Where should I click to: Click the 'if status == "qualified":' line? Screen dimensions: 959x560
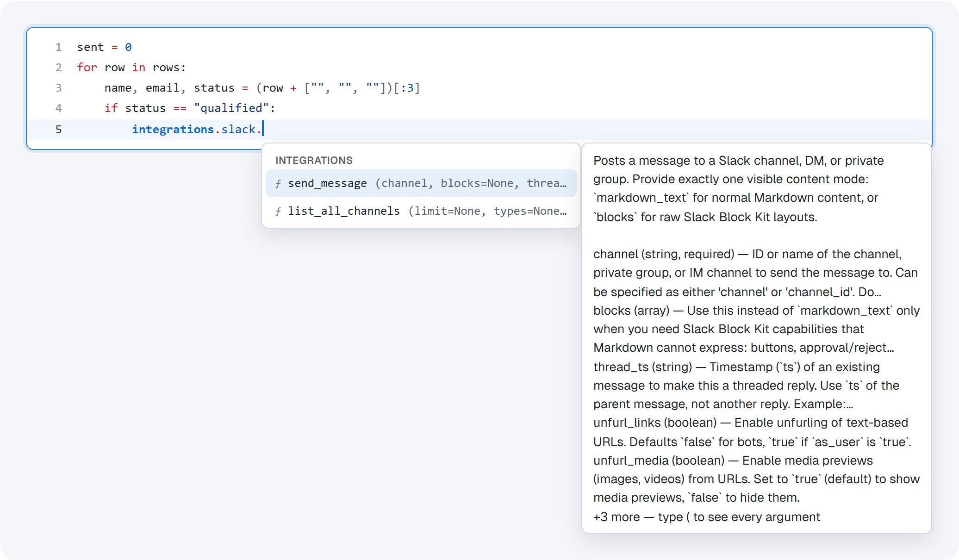click(190, 108)
